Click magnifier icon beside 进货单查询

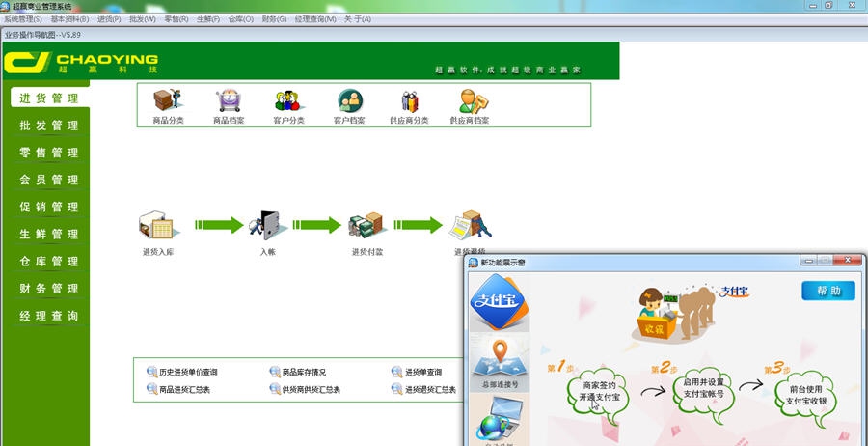pyautogui.click(x=397, y=372)
